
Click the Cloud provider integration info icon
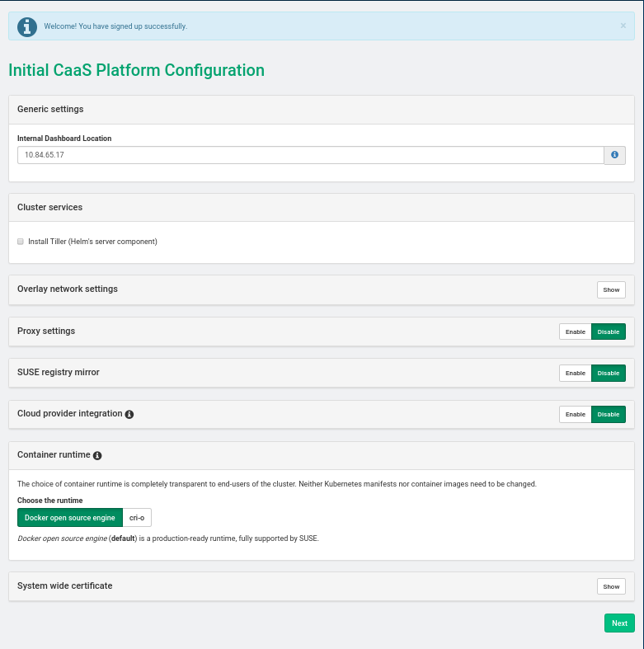[129, 414]
